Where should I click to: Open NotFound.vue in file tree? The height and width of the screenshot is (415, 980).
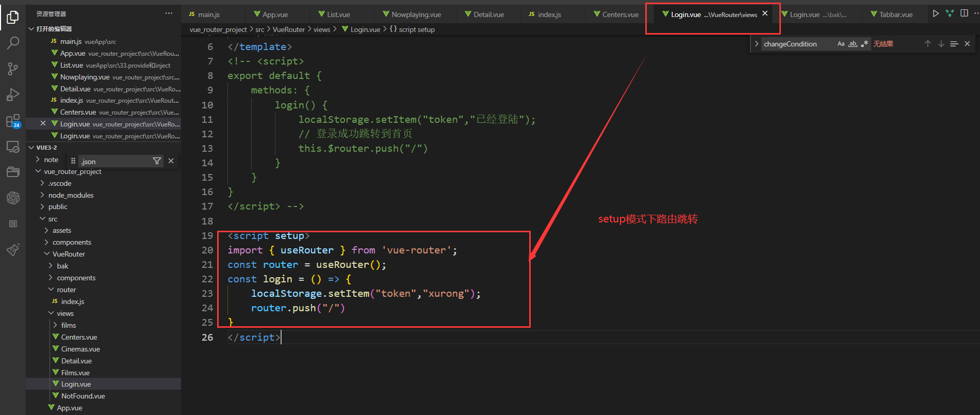pyautogui.click(x=83, y=396)
